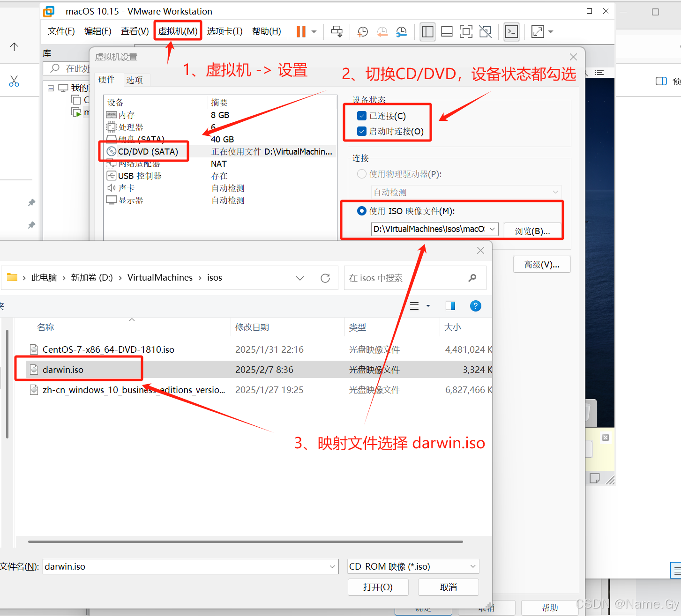Switch to the 硬件 tab
This screenshot has width=681, height=616.
[106, 80]
